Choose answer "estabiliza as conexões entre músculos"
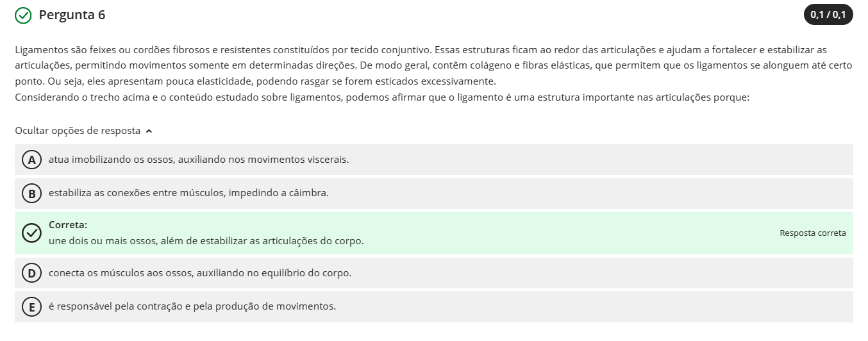This screenshot has width=868, height=341. 188,192
